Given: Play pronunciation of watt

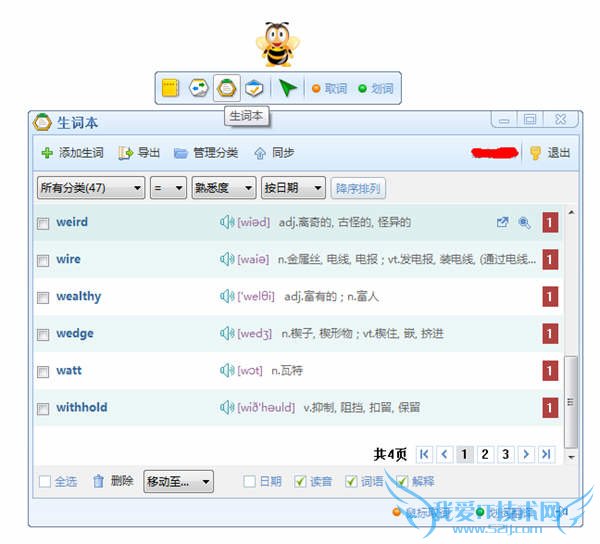Looking at the screenshot, I should tap(227, 370).
